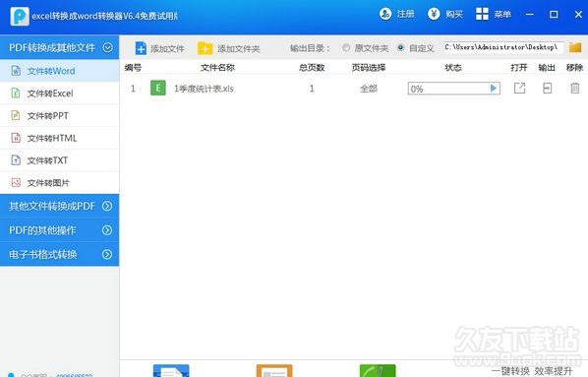
Task: Click the 文件名称 column header
Action: 217,68
